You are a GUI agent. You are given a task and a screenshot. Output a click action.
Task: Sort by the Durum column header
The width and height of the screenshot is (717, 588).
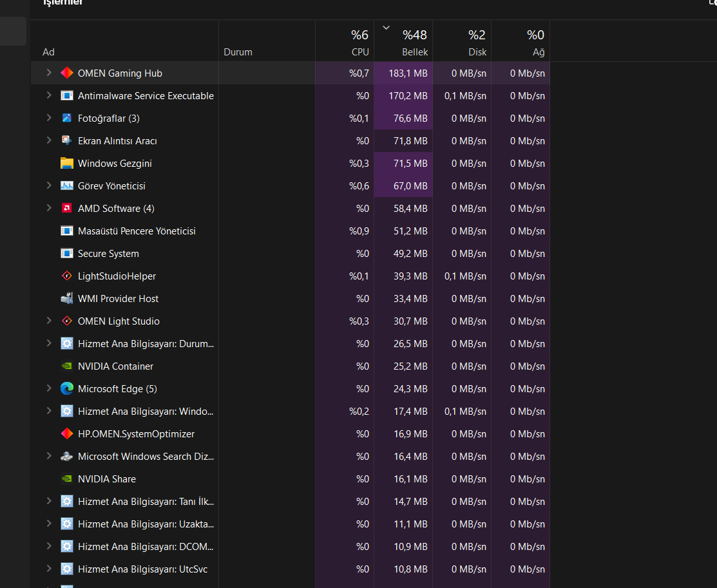267,41
